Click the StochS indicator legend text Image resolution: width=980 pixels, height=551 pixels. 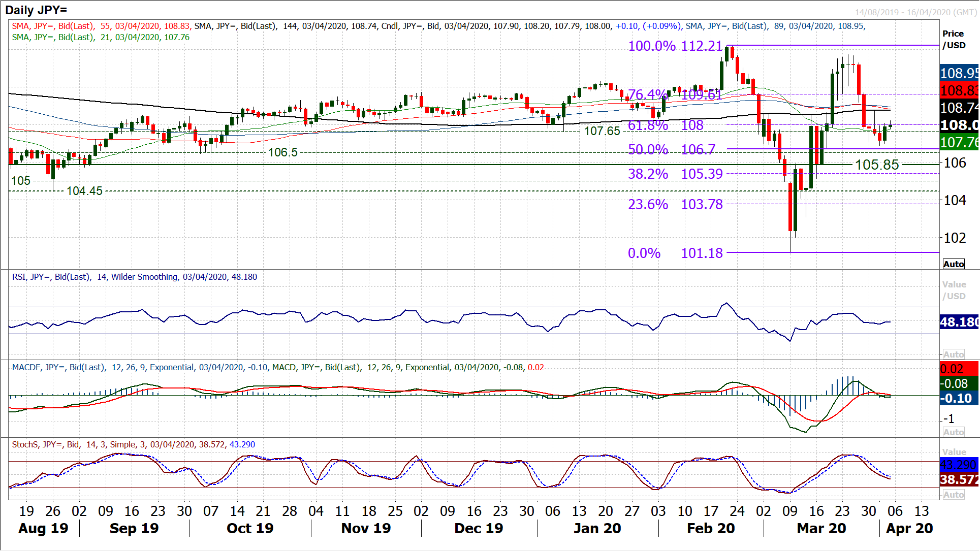point(134,444)
